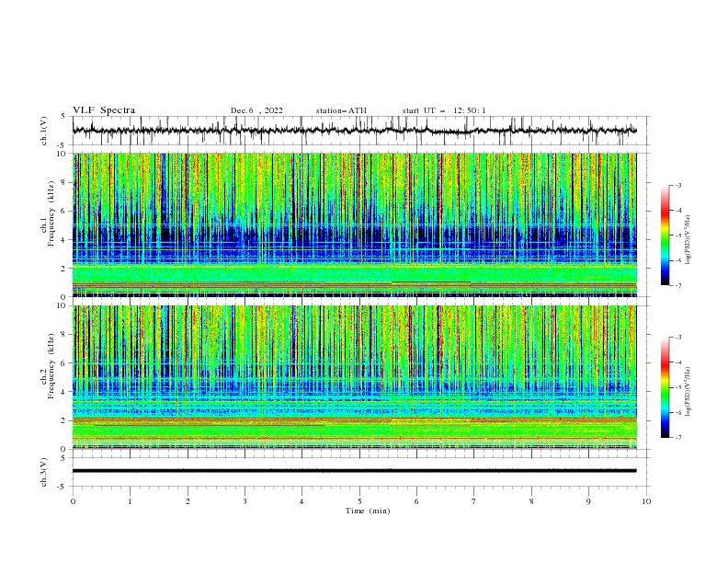This screenshot has width=728, height=563.
Task: Click the "-5" volt tick on ch.3(V) axis
Action: [63, 487]
